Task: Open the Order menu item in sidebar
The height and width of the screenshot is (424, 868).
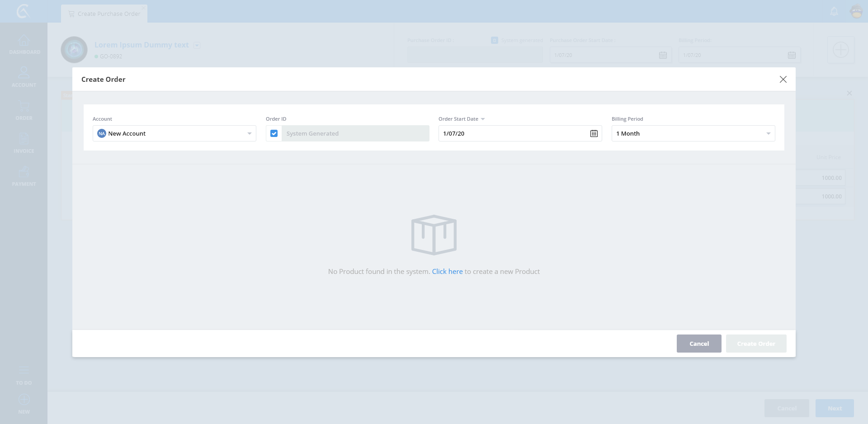Action: 24,110
